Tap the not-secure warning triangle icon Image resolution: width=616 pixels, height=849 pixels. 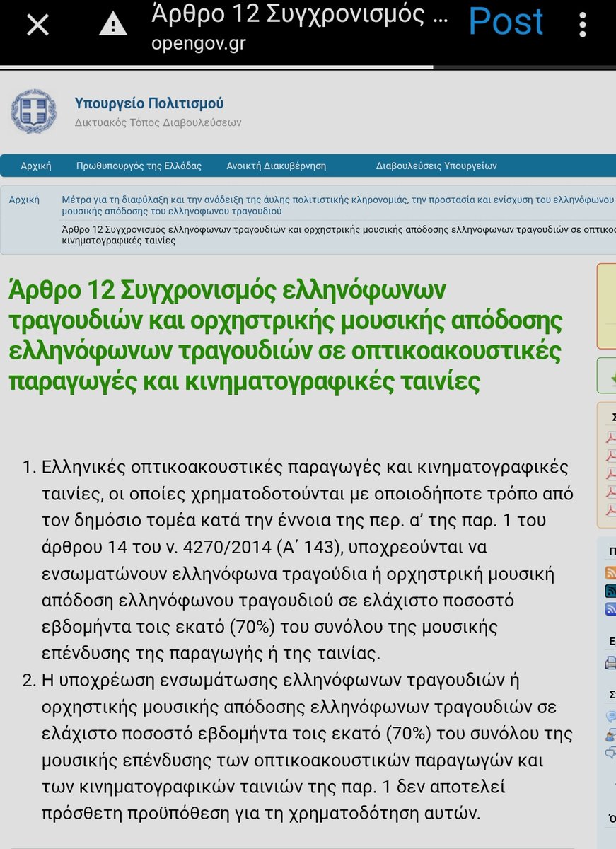pos(112,25)
